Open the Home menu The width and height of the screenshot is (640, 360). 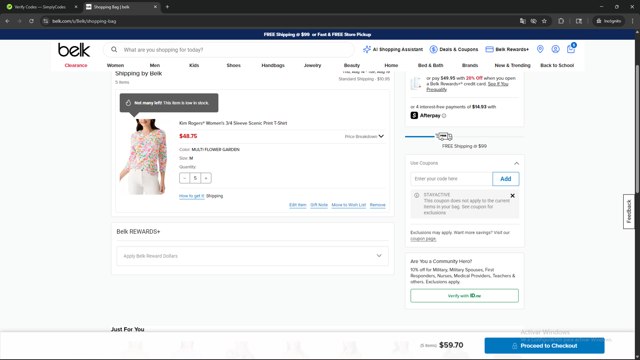click(x=391, y=65)
